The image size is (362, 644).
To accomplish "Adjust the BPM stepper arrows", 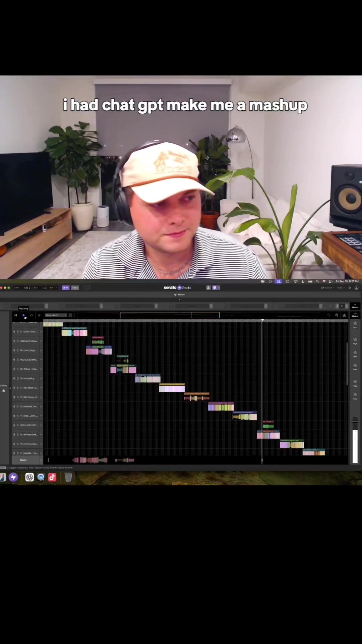I will click(30, 288).
